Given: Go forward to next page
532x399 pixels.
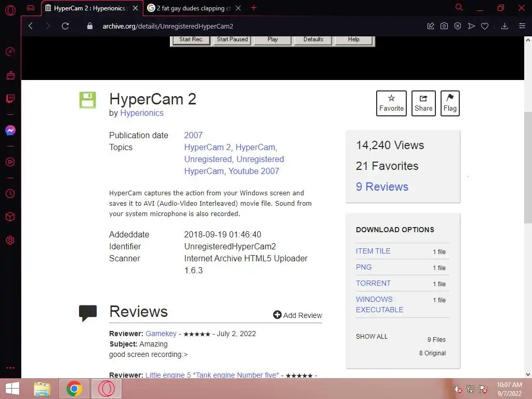Looking at the screenshot, I should 48,26.
